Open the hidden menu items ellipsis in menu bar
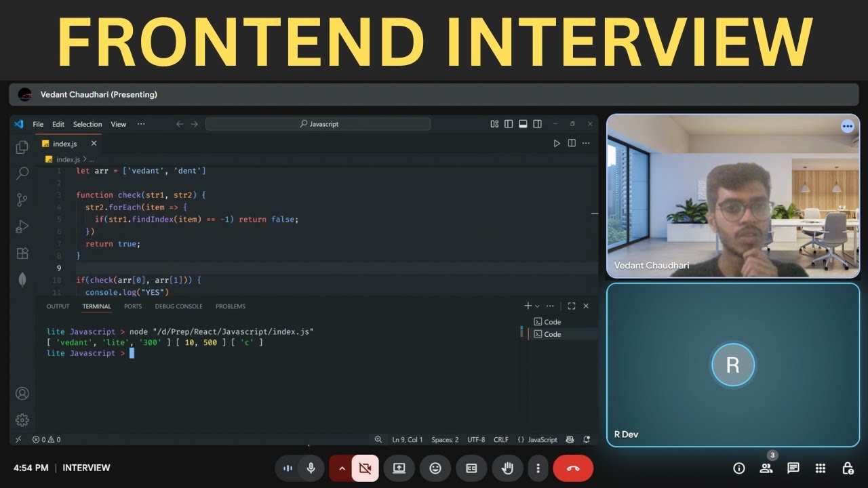The width and height of the screenshot is (868, 488). coord(141,124)
